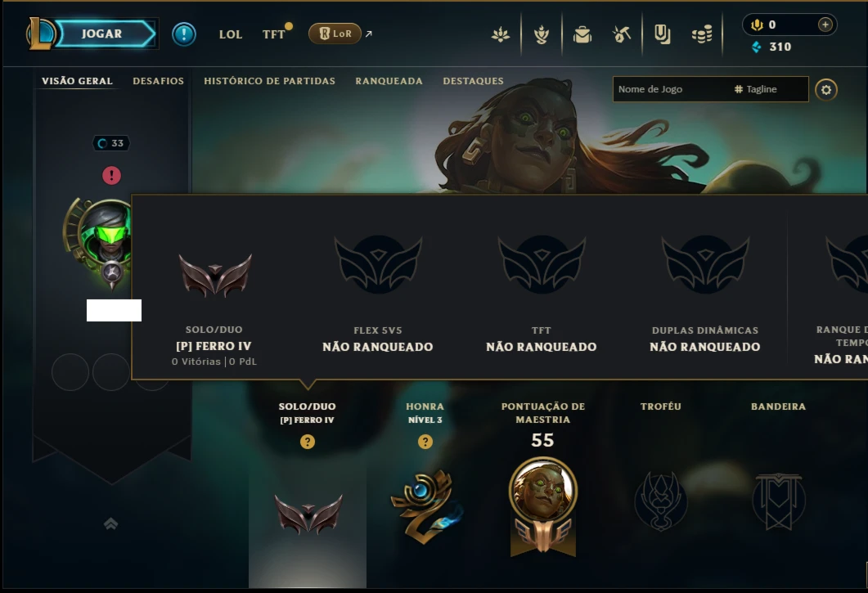The image size is (868, 593).
Task: Click the question mark under HONRA
Action: click(x=425, y=442)
